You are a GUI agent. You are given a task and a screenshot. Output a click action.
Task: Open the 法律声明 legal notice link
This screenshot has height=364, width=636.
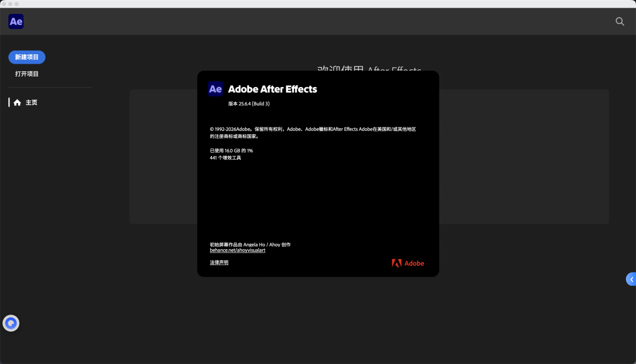219,262
